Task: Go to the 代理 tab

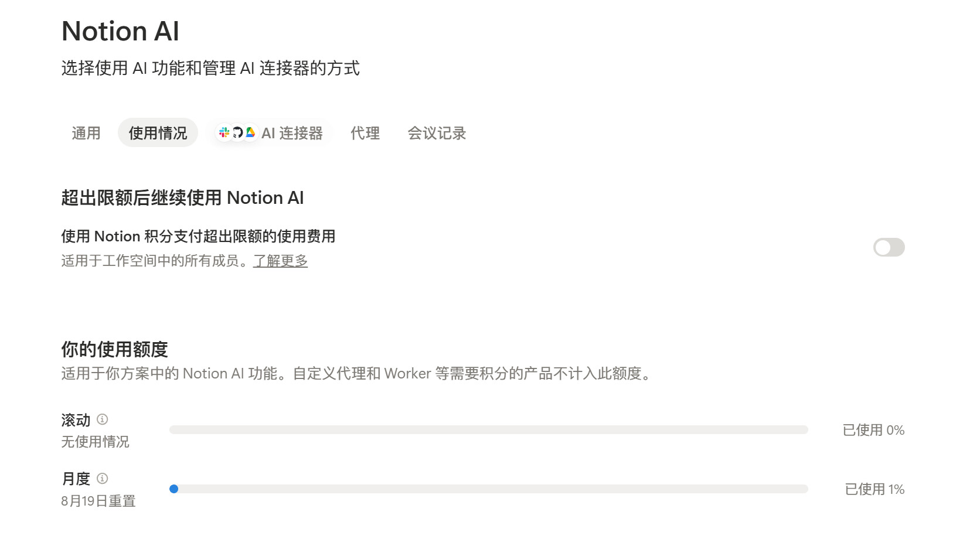Action: [365, 133]
